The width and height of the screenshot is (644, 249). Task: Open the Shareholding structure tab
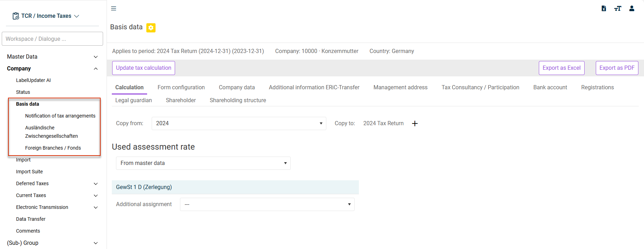[238, 100]
